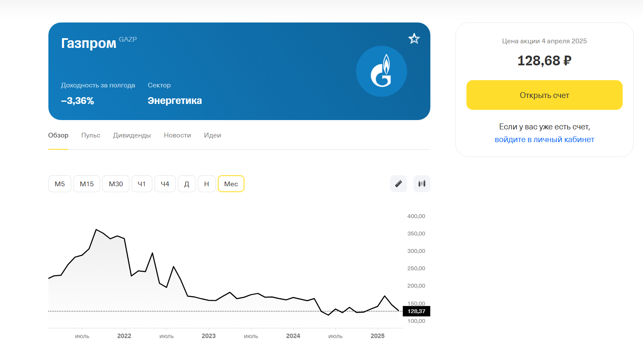The height and width of the screenshot is (364, 643).
Task: Choose the Ч1 hourly interval
Action: point(142,184)
